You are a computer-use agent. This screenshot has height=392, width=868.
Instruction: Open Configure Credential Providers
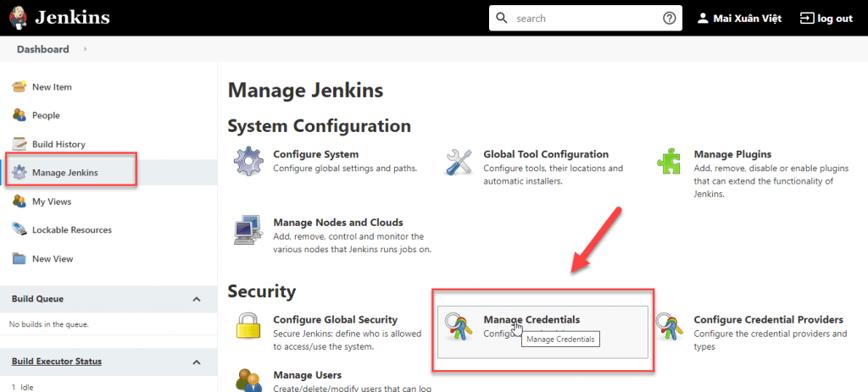tap(768, 319)
